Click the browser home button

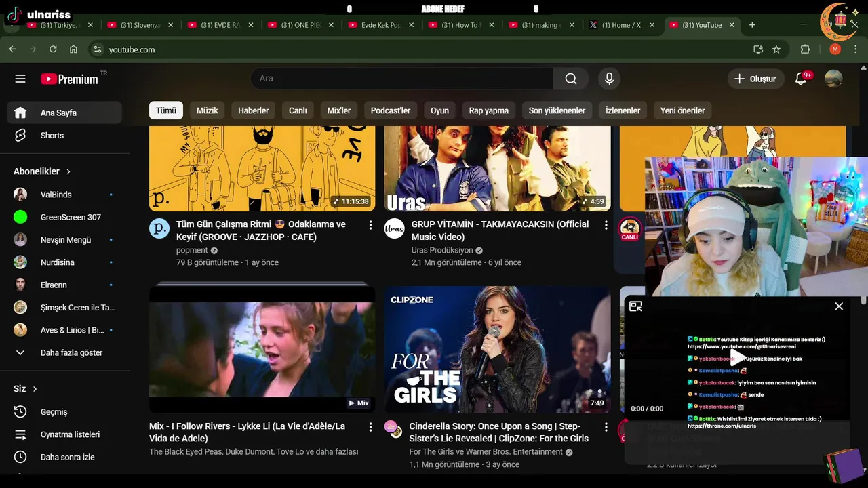click(x=73, y=49)
